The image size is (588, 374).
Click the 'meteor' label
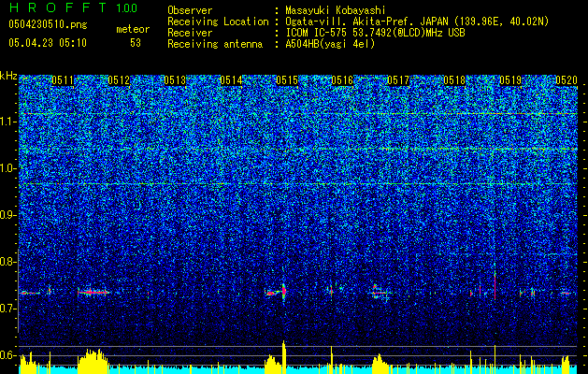click(133, 29)
